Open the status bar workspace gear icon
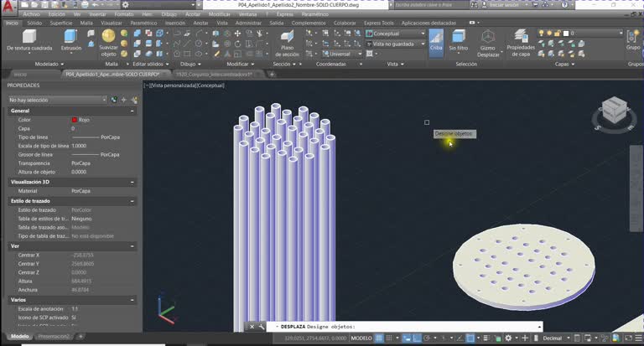Image resolution: width=644 pixels, height=346 pixels. 508,338
